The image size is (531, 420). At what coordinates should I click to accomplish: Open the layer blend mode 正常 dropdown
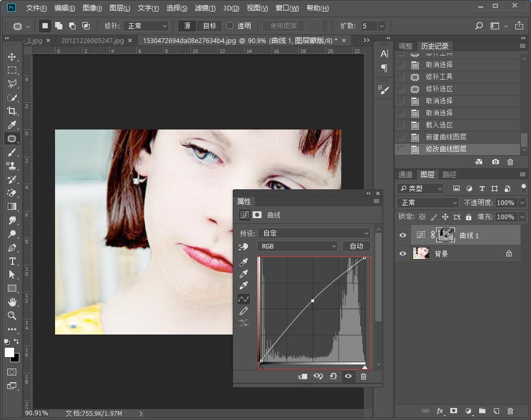(x=428, y=203)
